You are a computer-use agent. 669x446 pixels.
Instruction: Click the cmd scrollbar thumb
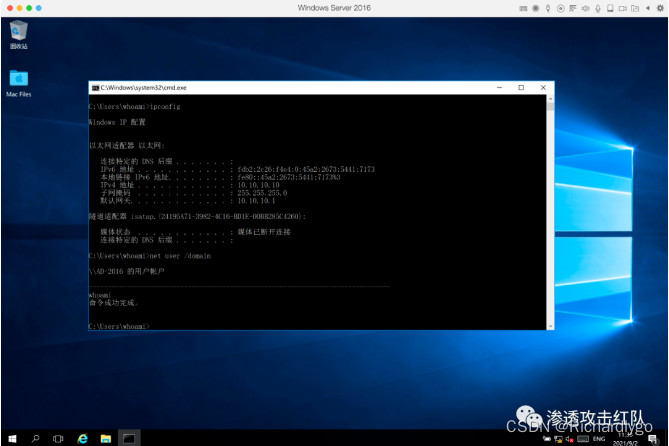550,106
